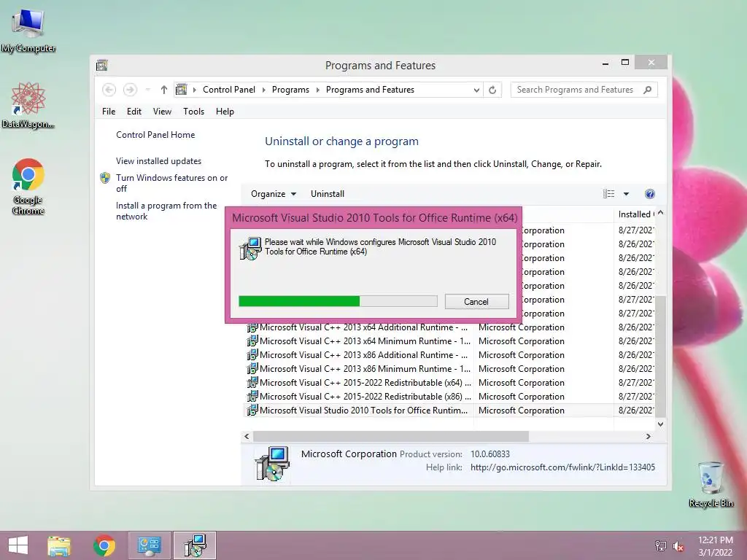Screen dimensions: 747x560
Task: Expand the more view options arrow
Action: pyautogui.click(x=626, y=194)
